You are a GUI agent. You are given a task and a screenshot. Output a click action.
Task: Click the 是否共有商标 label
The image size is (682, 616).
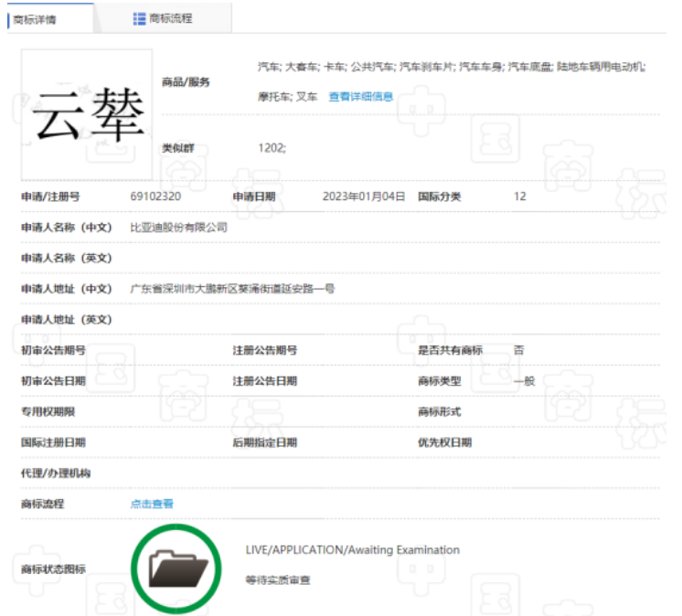pos(450,350)
